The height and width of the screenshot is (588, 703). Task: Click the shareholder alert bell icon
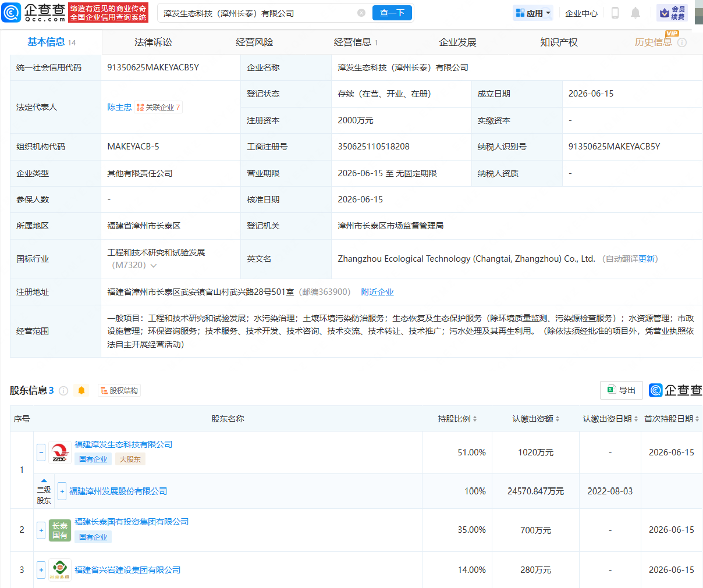(81, 390)
